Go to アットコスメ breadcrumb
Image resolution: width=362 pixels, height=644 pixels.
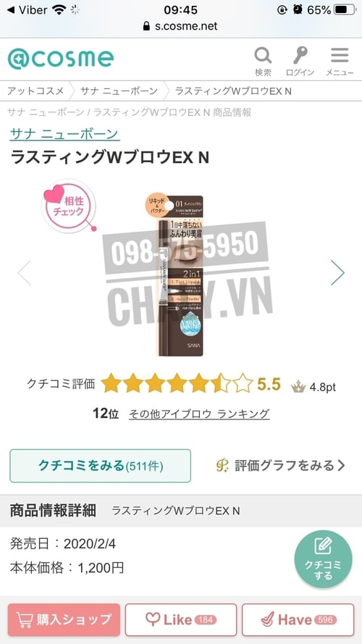click(x=35, y=91)
